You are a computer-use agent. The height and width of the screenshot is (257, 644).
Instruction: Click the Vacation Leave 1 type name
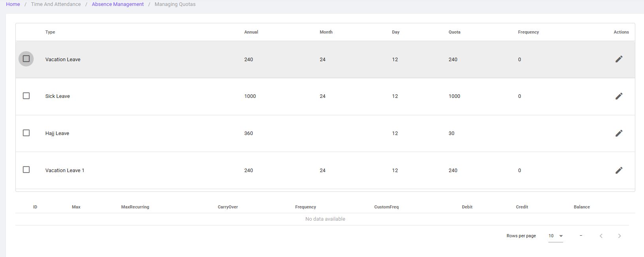coord(65,170)
